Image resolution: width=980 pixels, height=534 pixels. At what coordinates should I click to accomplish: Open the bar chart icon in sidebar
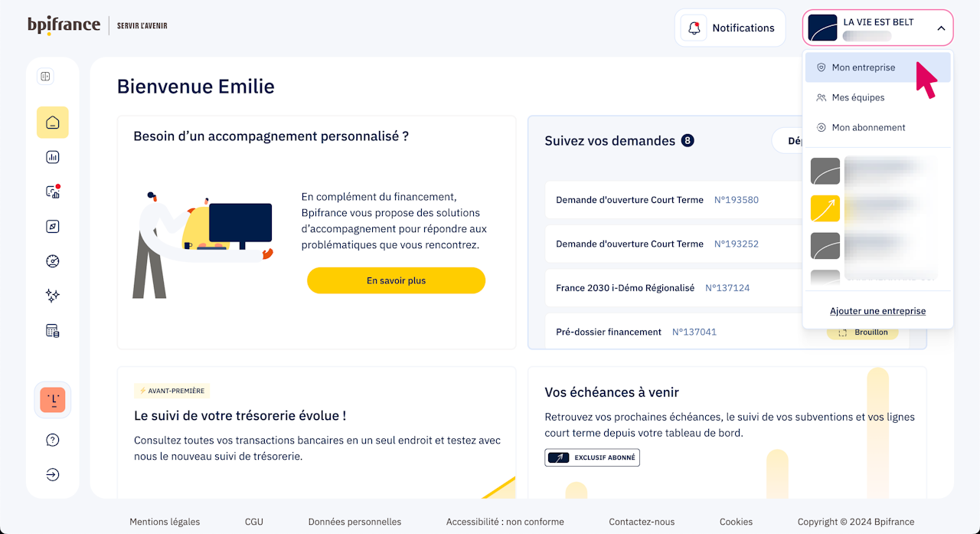[53, 158]
